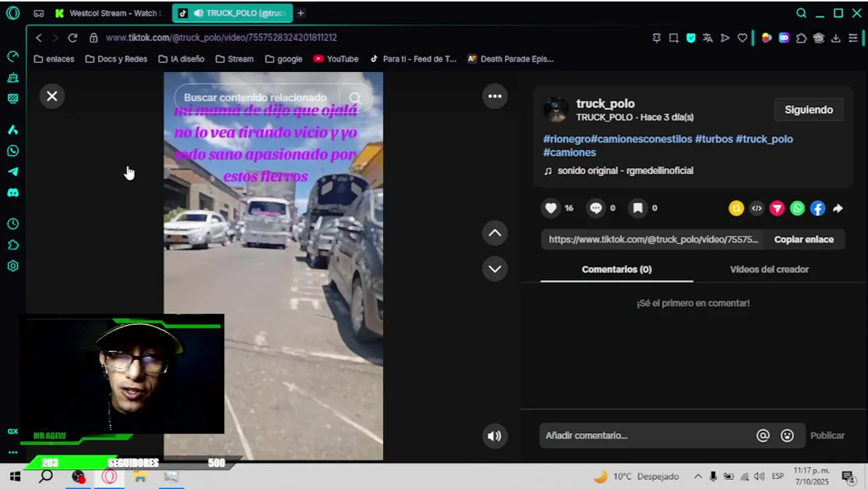Open the three-dots video options menu

click(x=495, y=96)
